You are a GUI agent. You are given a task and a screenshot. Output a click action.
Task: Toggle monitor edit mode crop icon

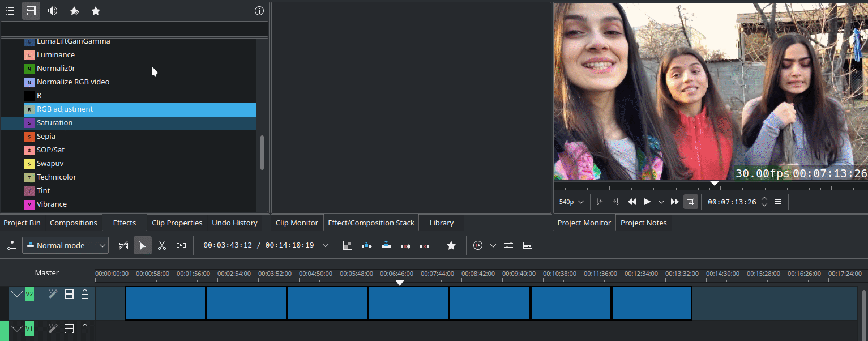(x=691, y=202)
